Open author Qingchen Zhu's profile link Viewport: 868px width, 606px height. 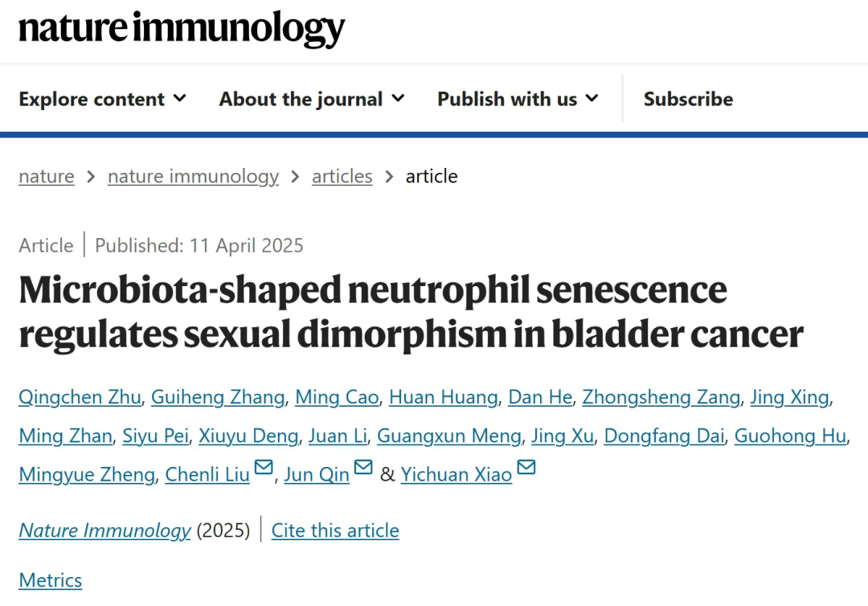click(80, 397)
